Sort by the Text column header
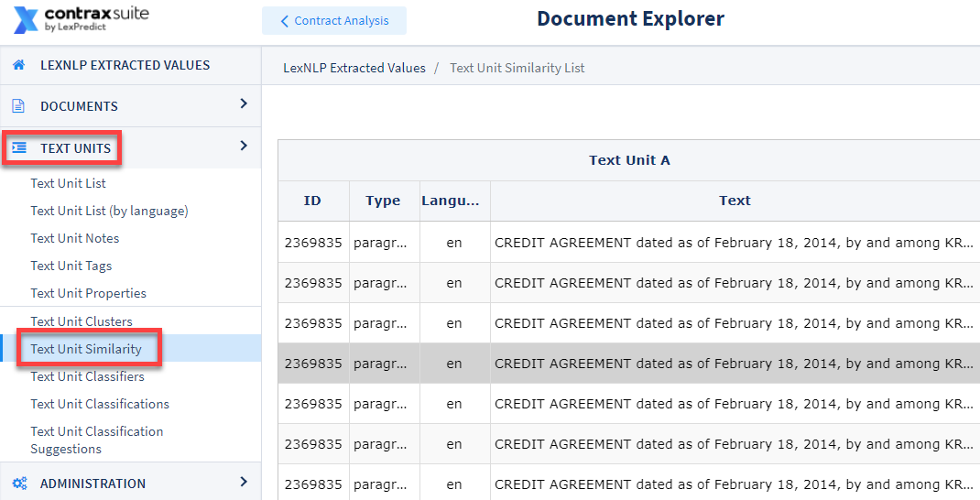The height and width of the screenshot is (500, 980). point(735,201)
